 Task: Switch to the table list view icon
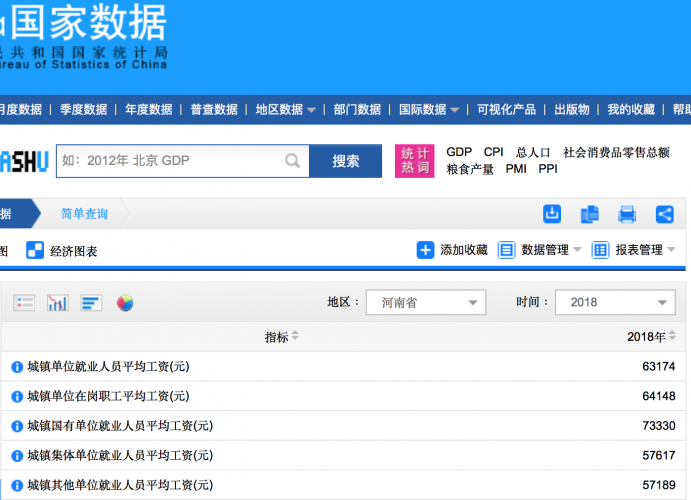pos(25,303)
